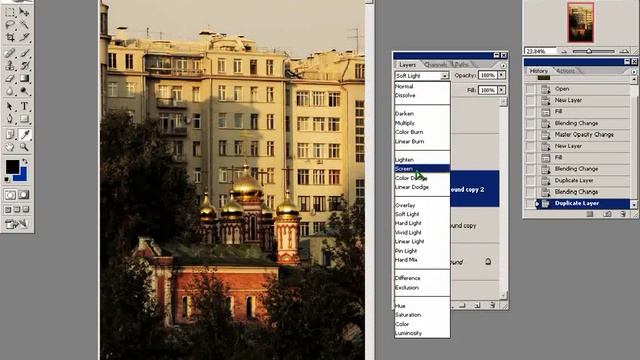This screenshot has height=360, width=640.
Task: Click the Navigator zoom out button
Action: [x=564, y=51]
